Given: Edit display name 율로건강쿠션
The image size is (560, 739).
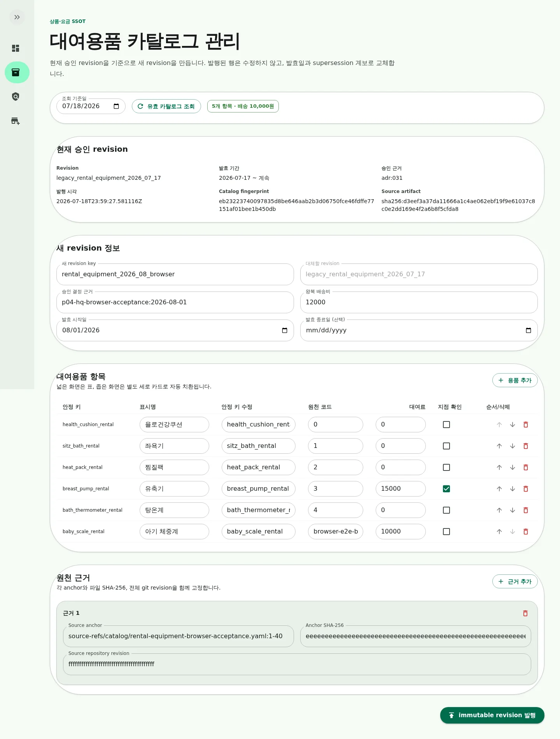Looking at the screenshot, I should [x=174, y=425].
